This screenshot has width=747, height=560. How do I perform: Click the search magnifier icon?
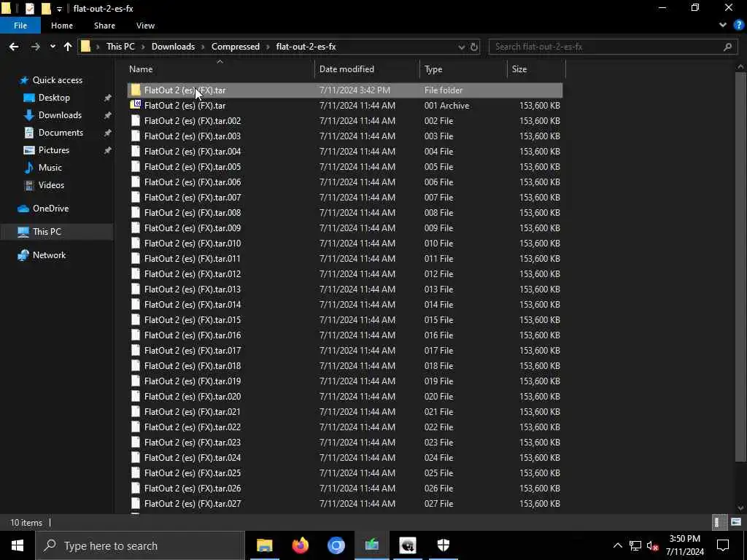pyautogui.click(x=727, y=47)
